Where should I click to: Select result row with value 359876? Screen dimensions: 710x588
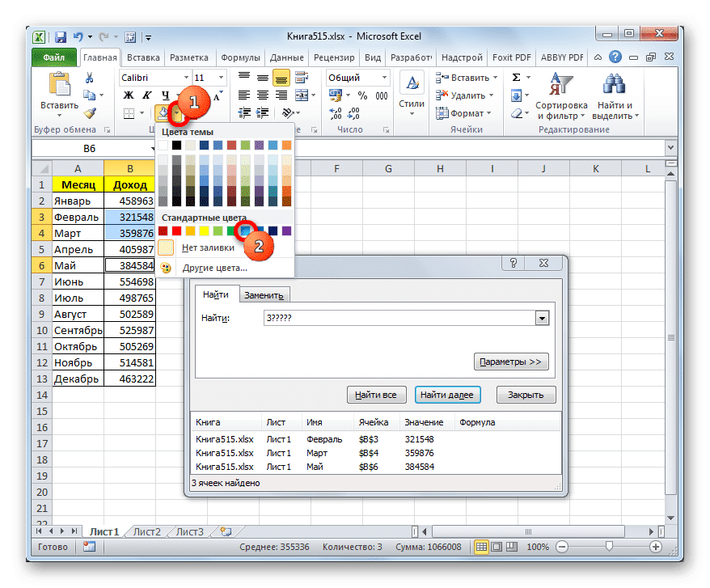(x=376, y=453)
